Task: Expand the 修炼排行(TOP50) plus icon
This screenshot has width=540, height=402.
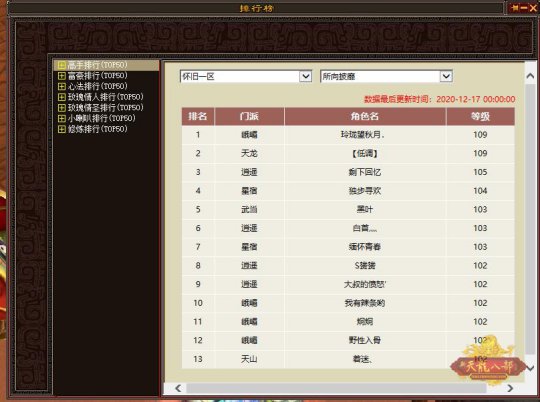Action: pos(62,129)
